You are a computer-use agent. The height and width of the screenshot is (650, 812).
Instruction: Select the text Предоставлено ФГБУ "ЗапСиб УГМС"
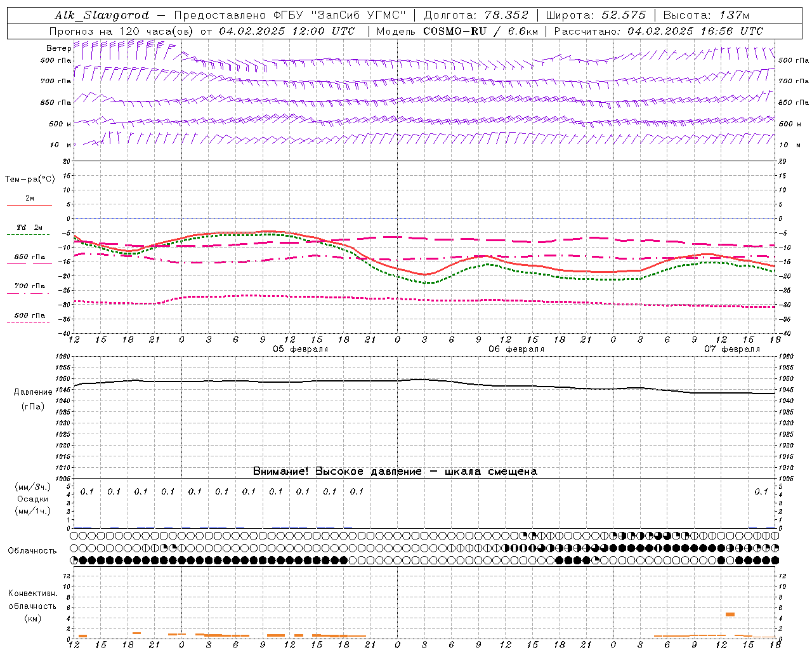pyautogui.click(x=290, y=15)
